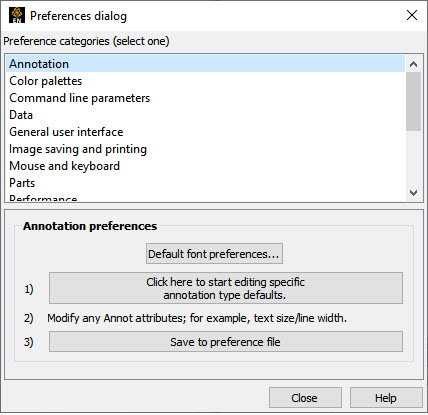The image size is (428, 415).
Task: Click the scrollbar track below the thumb
Action: click(x=413, y=157)
